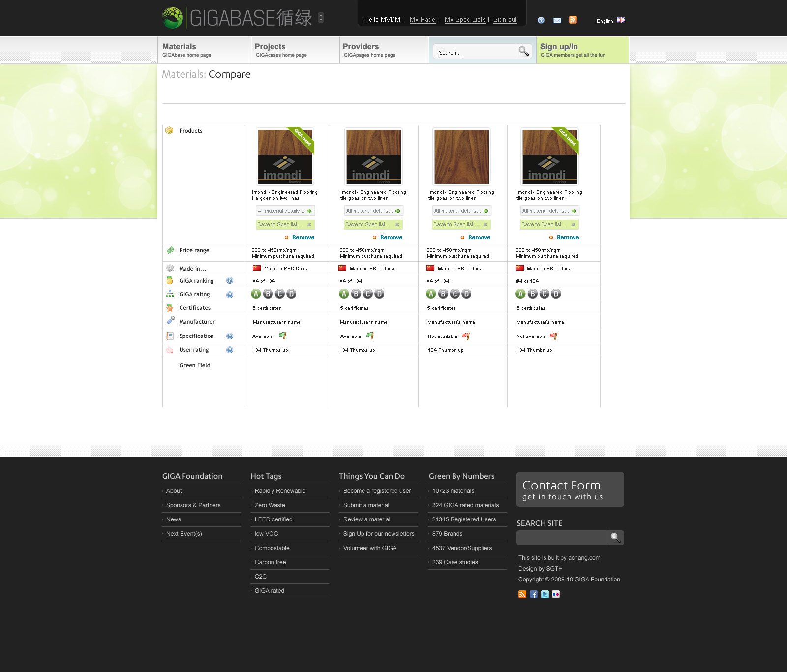Click the GIGABASE globe logo
Viewport: 787px width, 672px height.
(x=173, y=18)
